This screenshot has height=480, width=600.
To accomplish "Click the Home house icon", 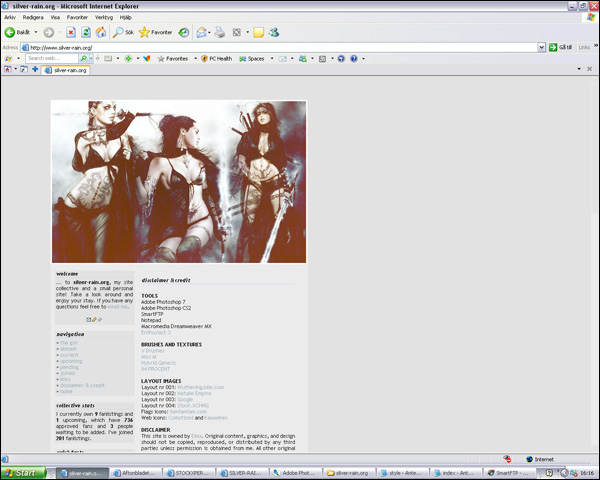I will [x=101, y=33].
